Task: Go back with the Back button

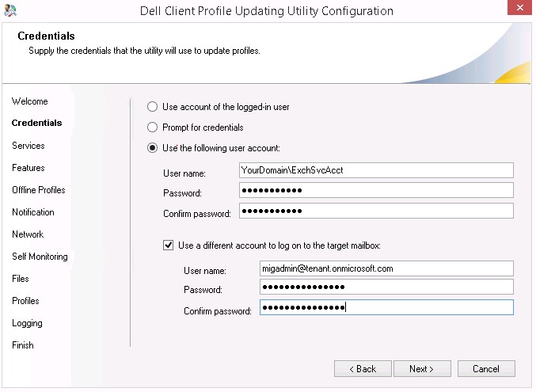Action: (363, 369)
